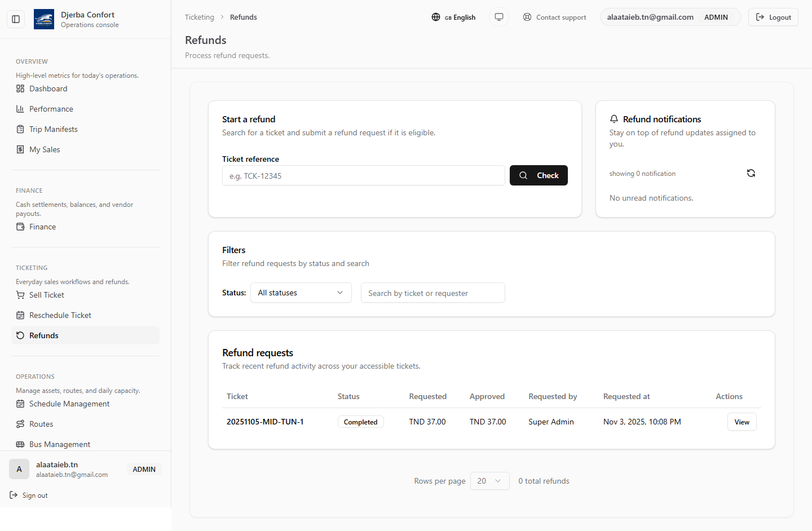Toggle the sidebar collapse icon
The height and width of the screenshot is (531, 812).
pos(16,19)
